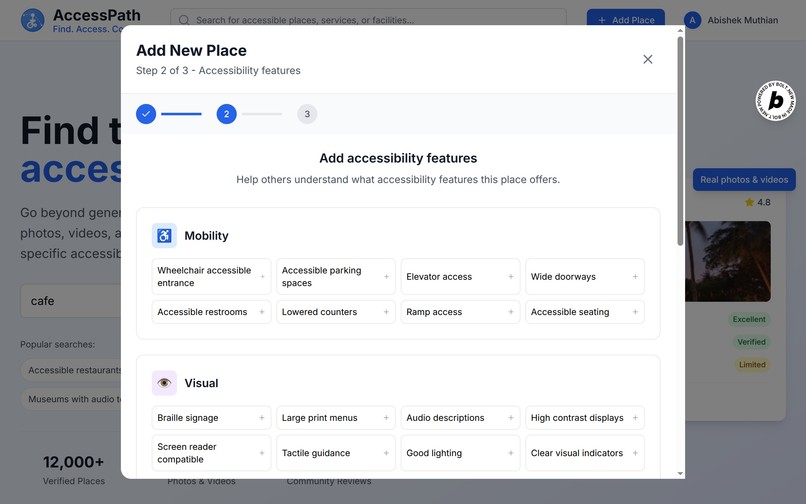The height and width of the screenshot is (504, 806).
Task: Click the scrollbar down arrow in dialog
Action: tap(680, 474)
